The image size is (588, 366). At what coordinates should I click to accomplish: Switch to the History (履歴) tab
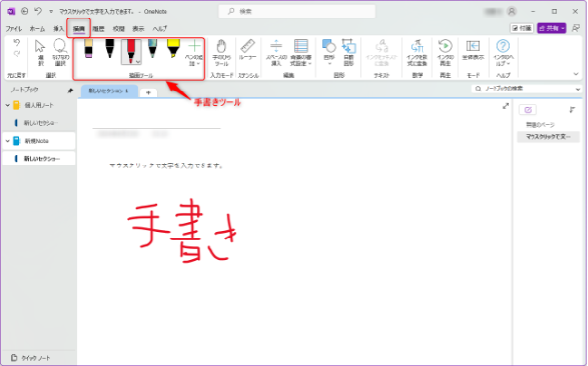coord(98,29)
